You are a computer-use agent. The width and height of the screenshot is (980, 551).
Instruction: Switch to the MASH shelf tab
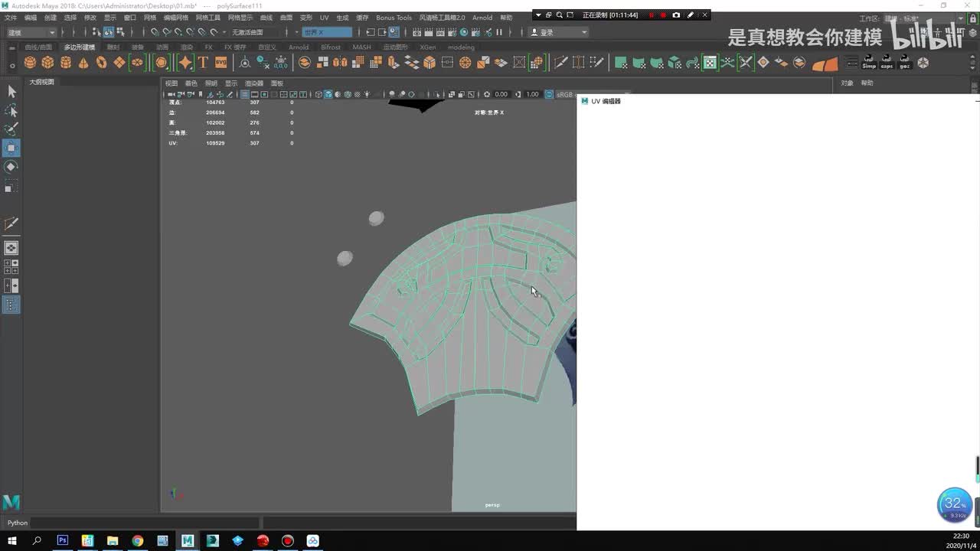pyautogui.click(x=361, y=47)
